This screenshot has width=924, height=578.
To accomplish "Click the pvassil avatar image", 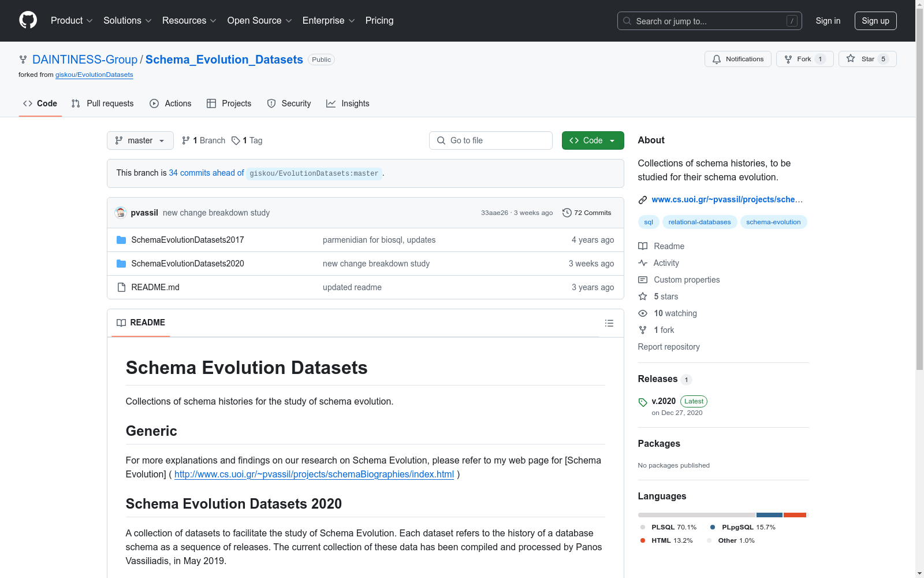I will pos(121,213).
